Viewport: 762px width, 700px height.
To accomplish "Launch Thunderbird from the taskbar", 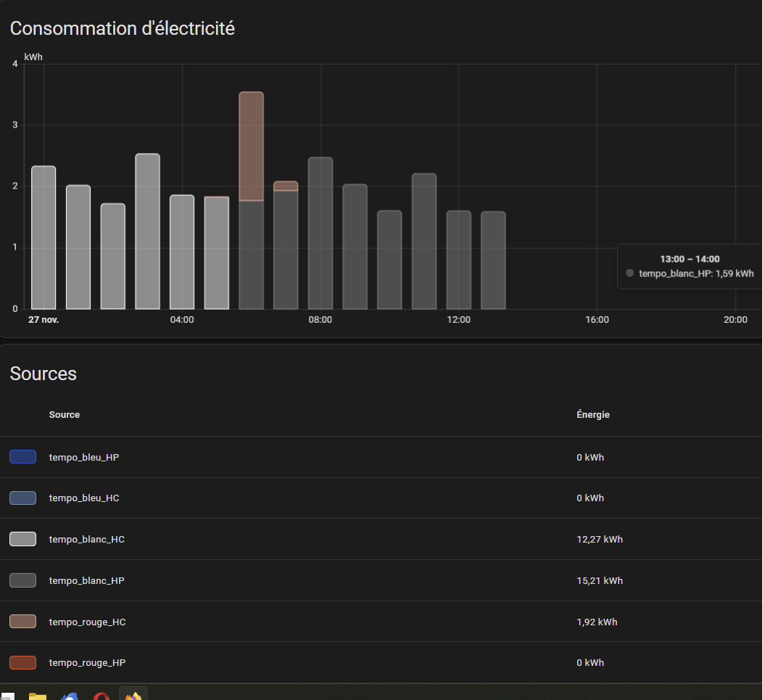I will click(70, 696).
